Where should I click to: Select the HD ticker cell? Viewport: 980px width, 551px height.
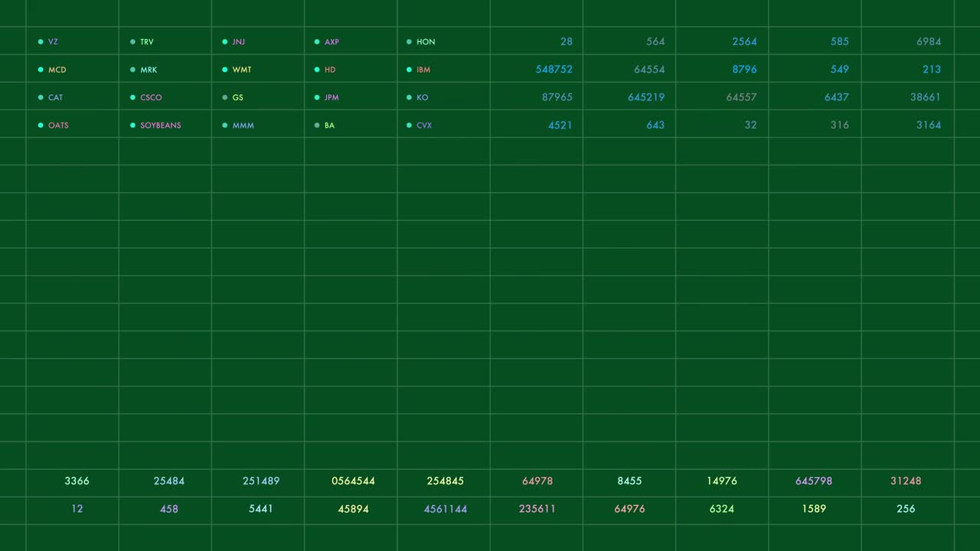[350, 69]
